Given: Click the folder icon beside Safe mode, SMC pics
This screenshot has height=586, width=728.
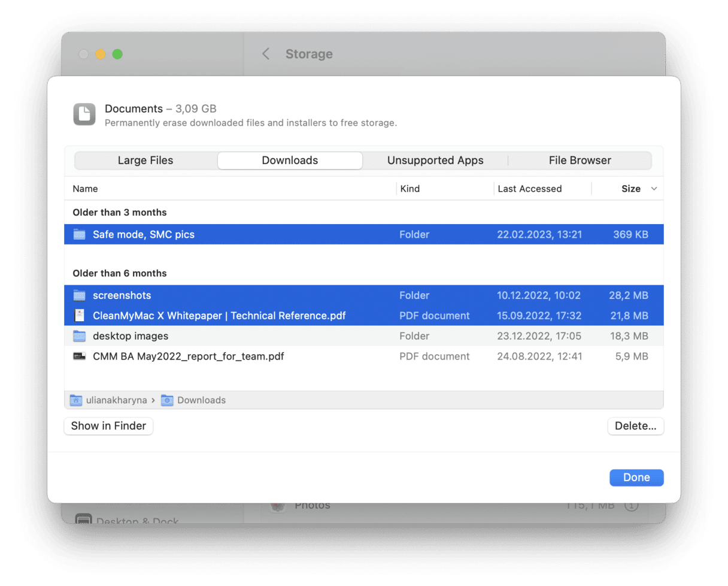Looking at the screenshot, I should pos(80,234).
